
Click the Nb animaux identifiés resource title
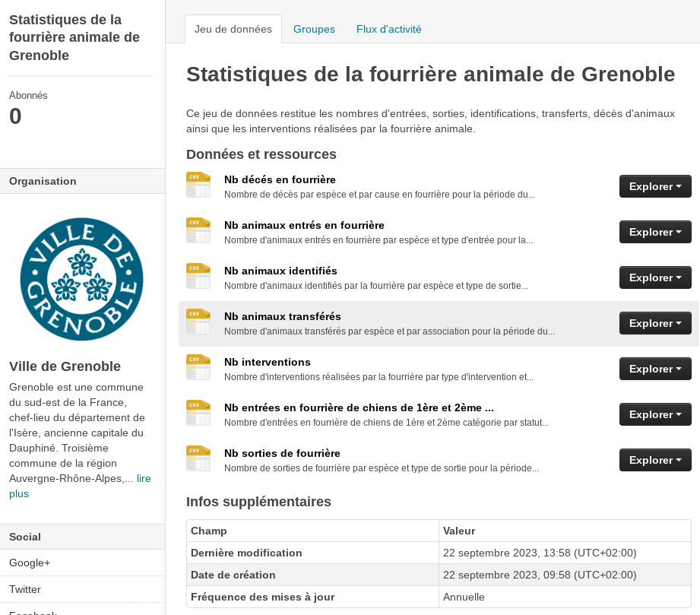point(281,271)
